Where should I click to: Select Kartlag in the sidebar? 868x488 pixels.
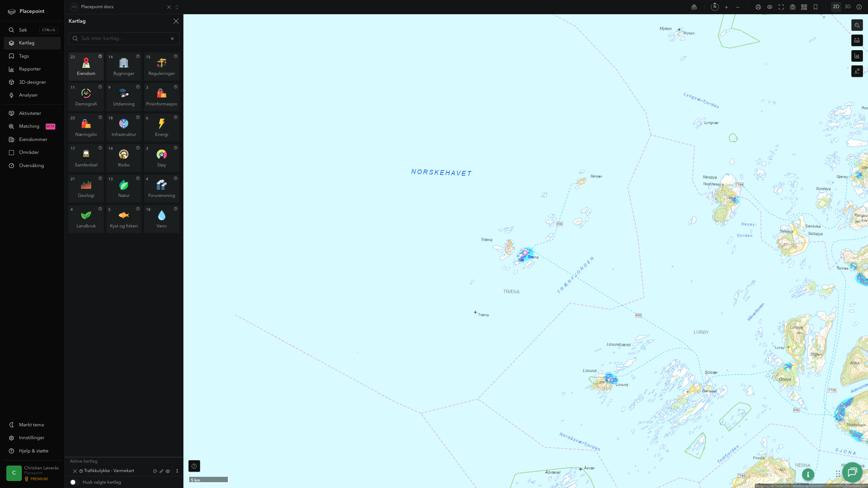click(32, 43)
